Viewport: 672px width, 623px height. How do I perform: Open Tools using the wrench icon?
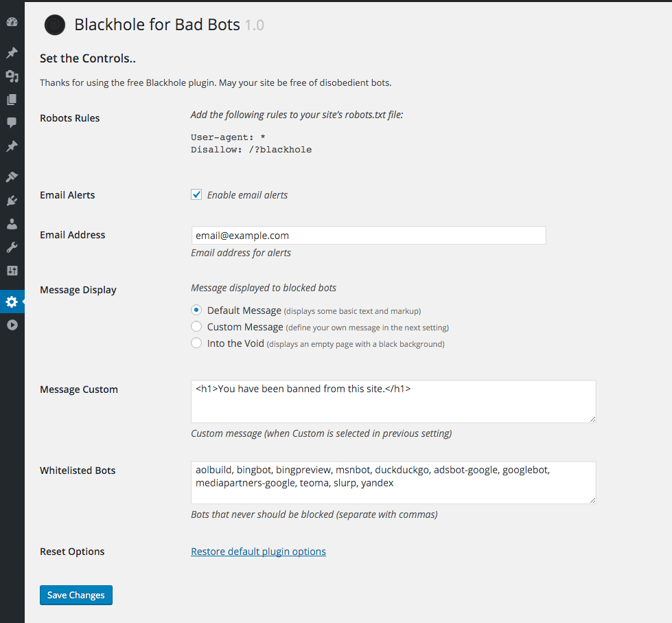point(12,247)
